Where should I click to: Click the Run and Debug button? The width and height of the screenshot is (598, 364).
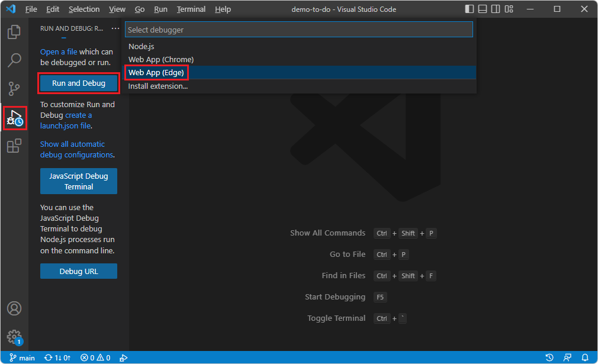coord(78,83)
